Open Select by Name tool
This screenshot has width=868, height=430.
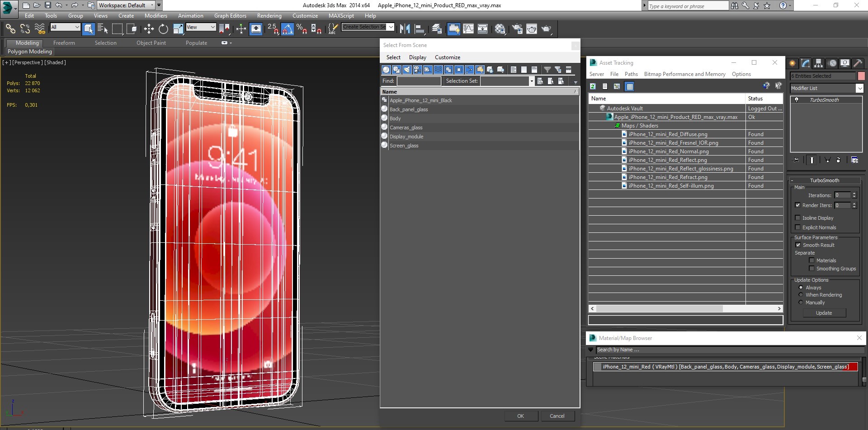pos(103,29)
